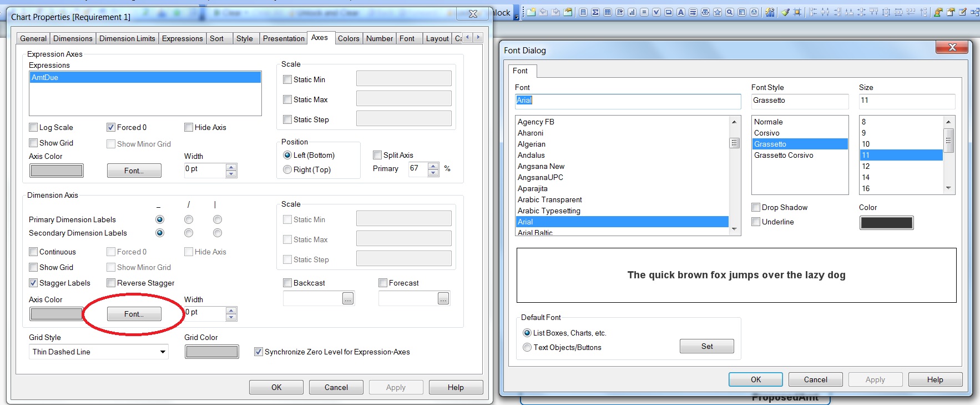Enable Static Min in Expression Axes Scale
This screenshot has height=405, width=980.
287,79
